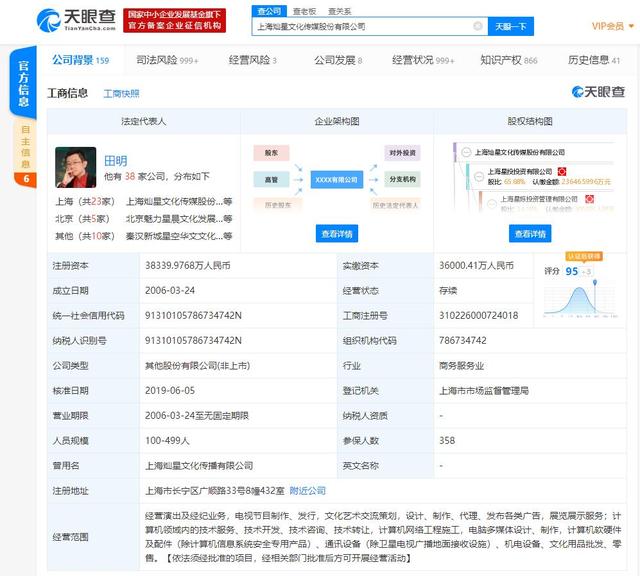Click the 分支机构 box in structure diagram
640x576 pixels.
point(402,179)
